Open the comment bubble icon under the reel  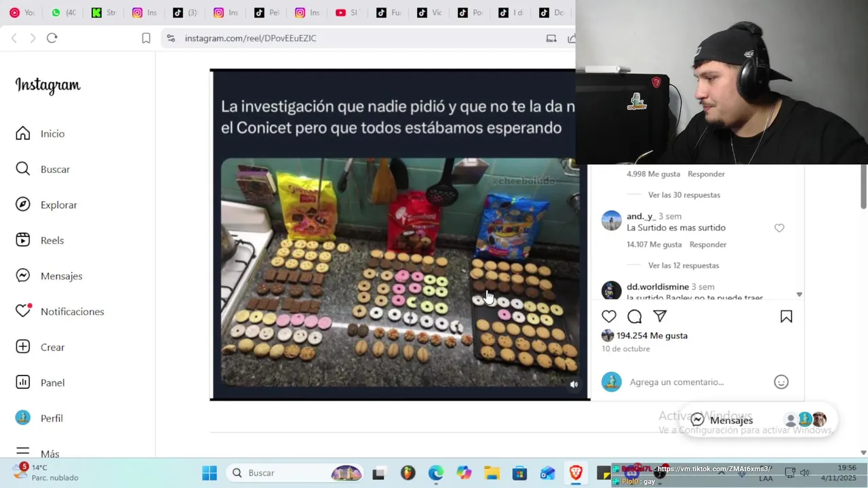pos(635,317)
